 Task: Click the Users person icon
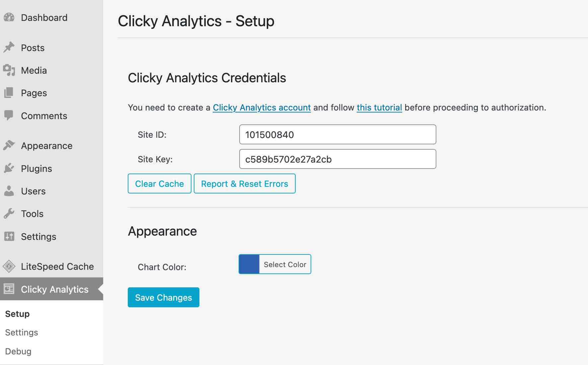pos(9,191)
